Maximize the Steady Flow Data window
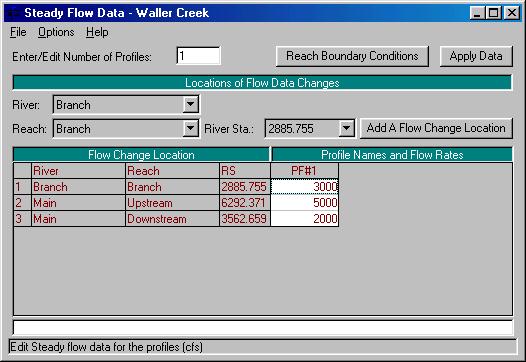526x362 pixels. point(493,13)
